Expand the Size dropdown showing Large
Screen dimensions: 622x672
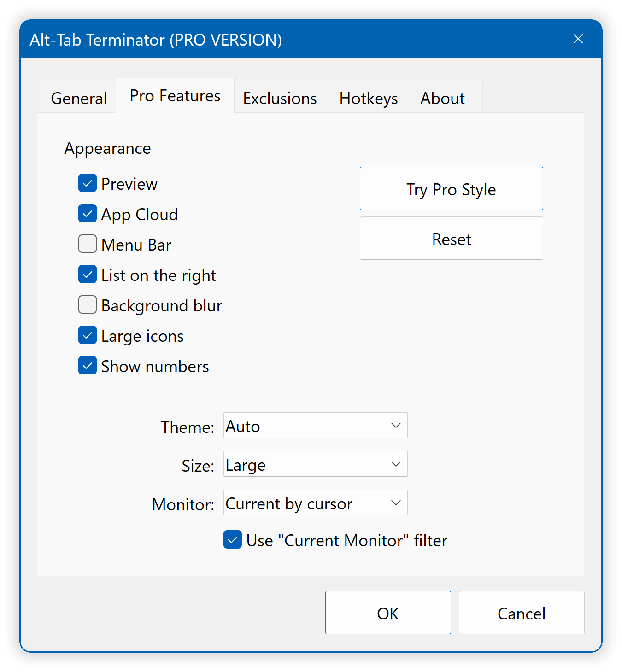click(x=316, y=464)
